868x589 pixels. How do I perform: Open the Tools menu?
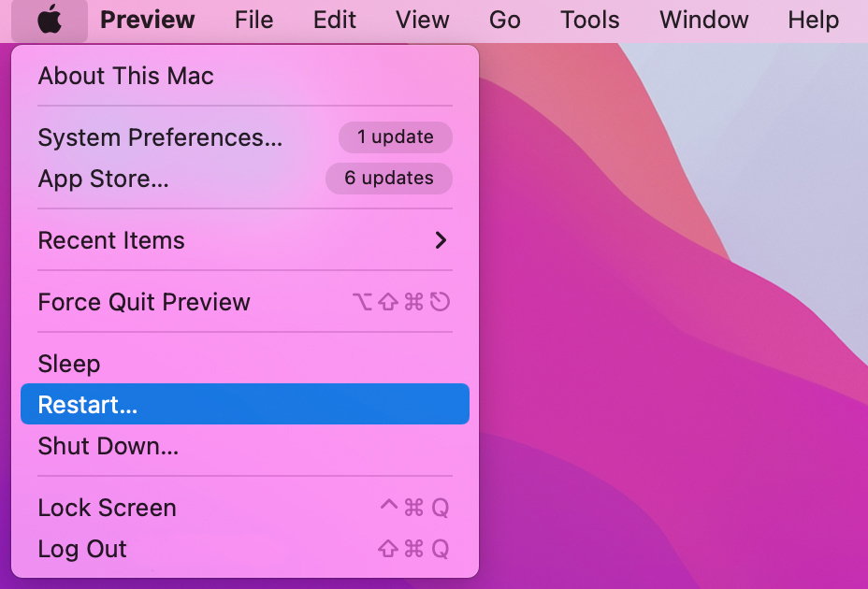[589, 20]
